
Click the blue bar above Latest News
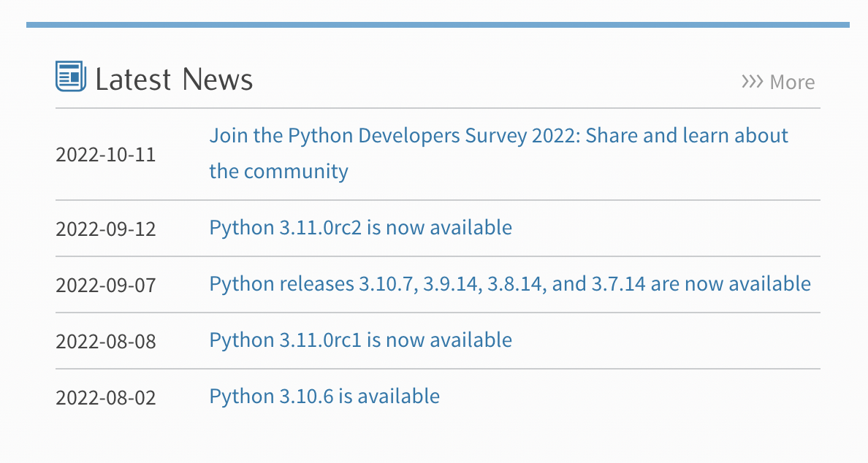(x=438, y=25)
